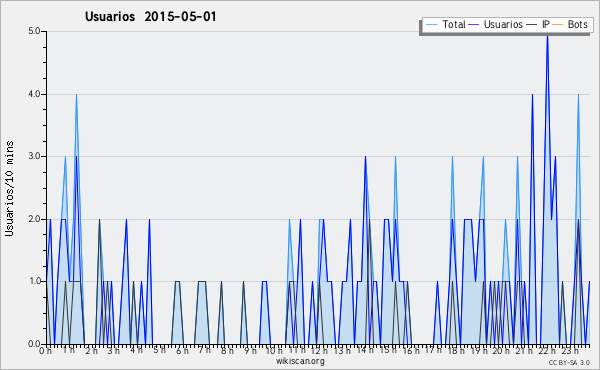Click the orange Bots legend line
Screen dimensions: 600x370
tap(558, 24)
